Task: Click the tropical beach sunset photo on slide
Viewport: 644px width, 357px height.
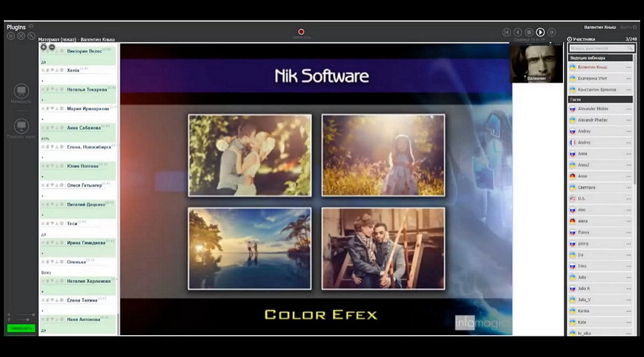Action: click(x=250, y=248)
